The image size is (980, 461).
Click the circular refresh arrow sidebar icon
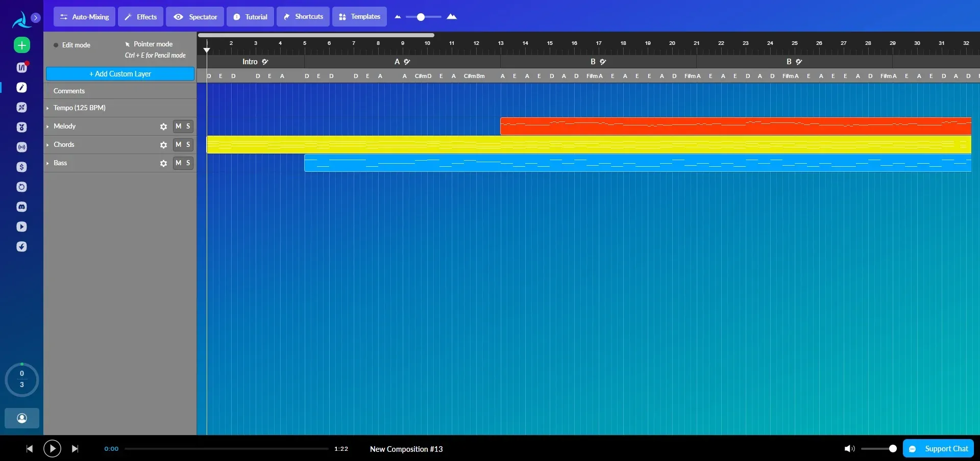pos(21,187)
